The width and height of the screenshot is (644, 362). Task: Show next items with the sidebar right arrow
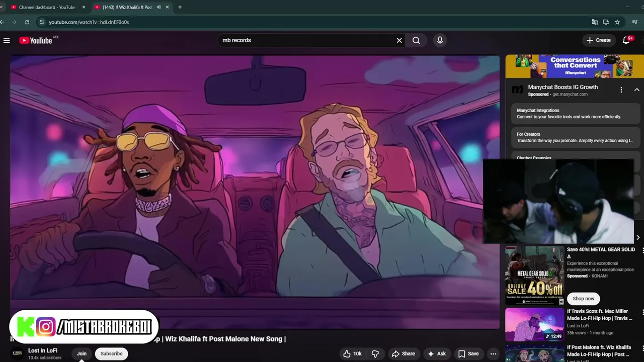(638, 238)
